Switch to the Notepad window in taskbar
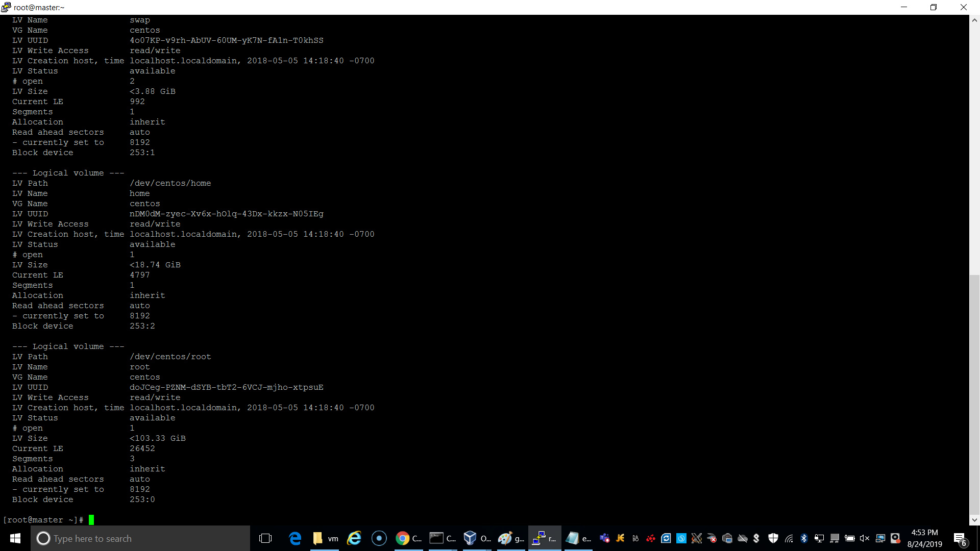 pos(578,538)
